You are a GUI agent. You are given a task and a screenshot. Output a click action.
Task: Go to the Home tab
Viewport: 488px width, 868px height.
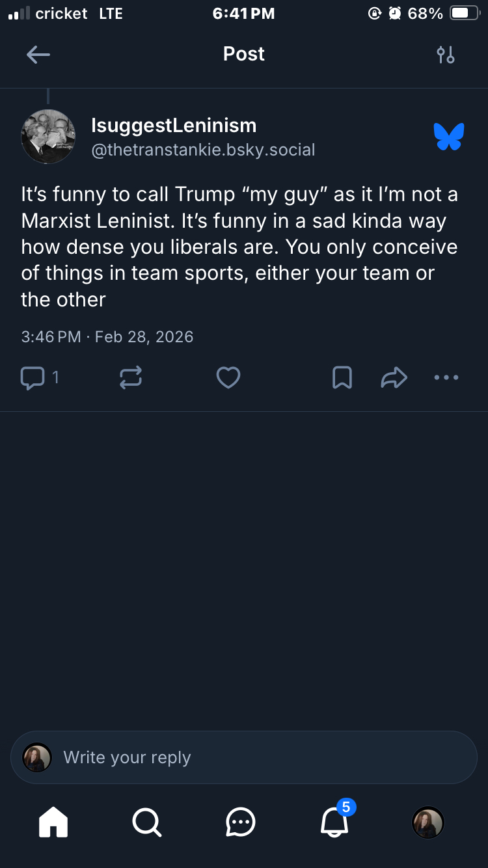coord(53,822)
